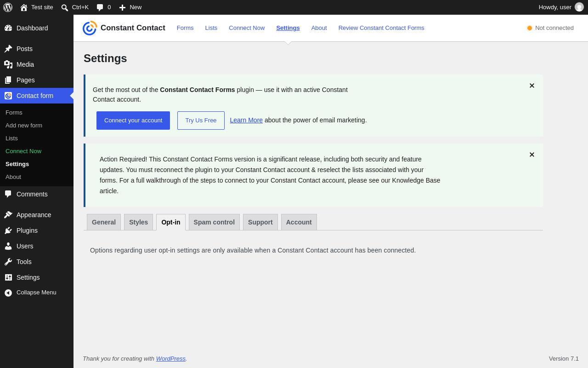This screenshot has height=368, width=588.
Task: Click the orange Not connected status dot
Action: 530,28
